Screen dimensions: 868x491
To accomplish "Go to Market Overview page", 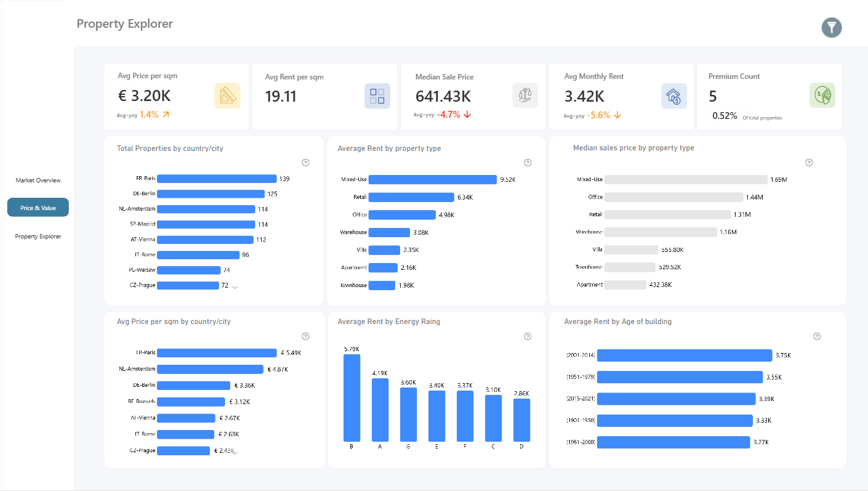I will click(38, 181).
